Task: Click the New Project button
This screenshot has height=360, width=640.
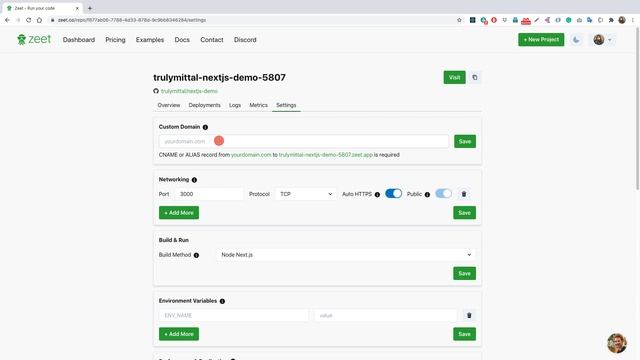Action: click(x=541, y=40)
